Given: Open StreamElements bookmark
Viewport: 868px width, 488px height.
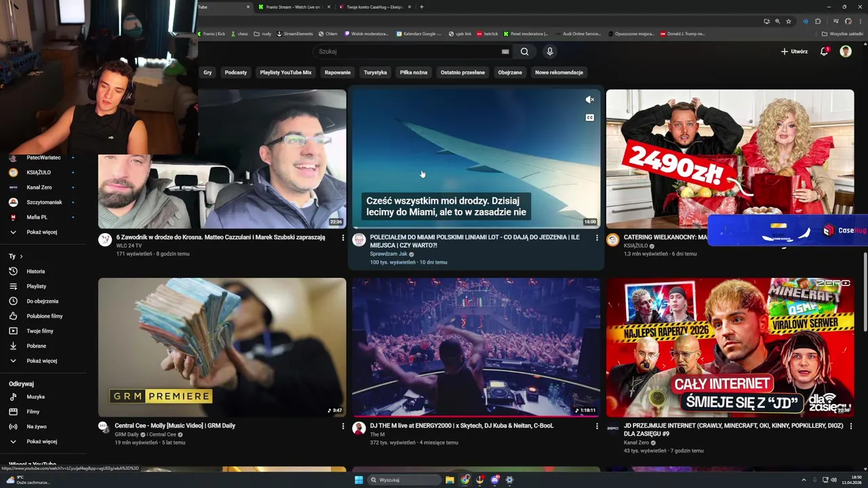Looking at the screenshot, I should pyautogui.click(x=295, y=33).
